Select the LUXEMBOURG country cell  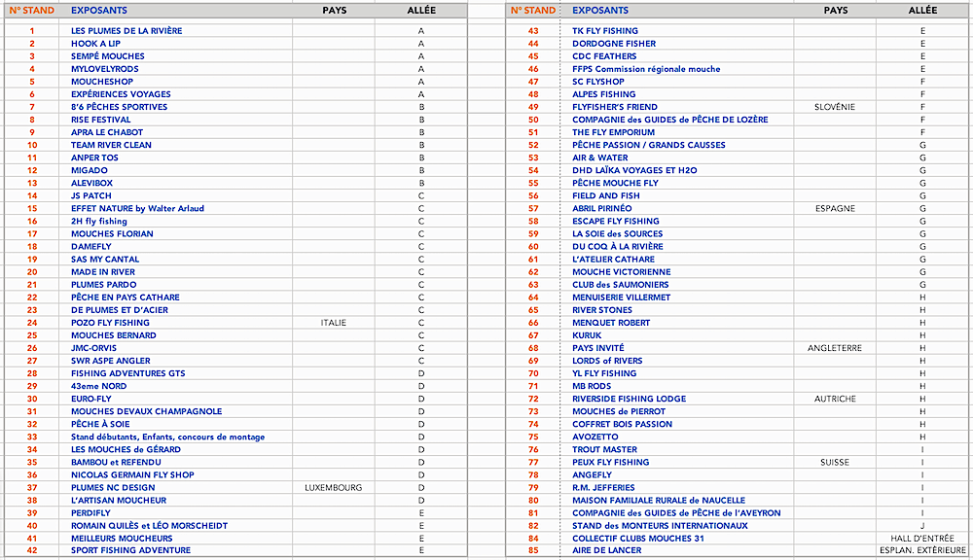click(x=333, y=488)
